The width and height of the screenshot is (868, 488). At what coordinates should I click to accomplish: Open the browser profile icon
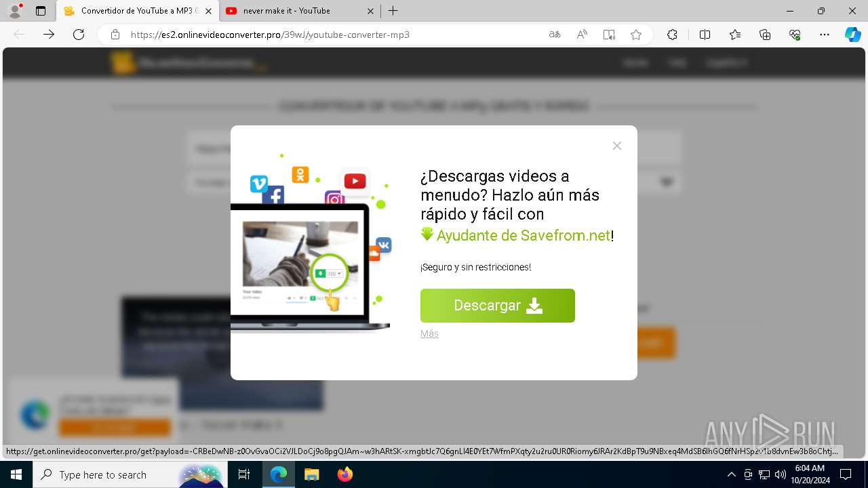[15, 11]
